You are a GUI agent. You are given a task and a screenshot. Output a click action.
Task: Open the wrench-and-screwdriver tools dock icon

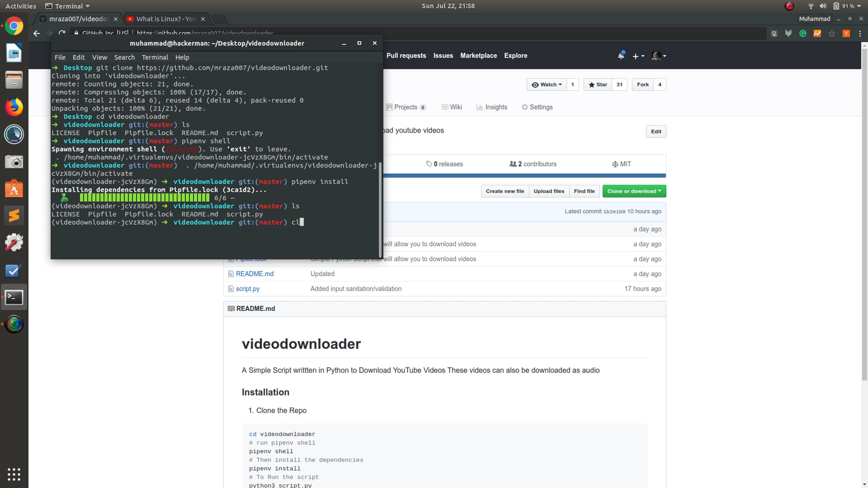14,243
